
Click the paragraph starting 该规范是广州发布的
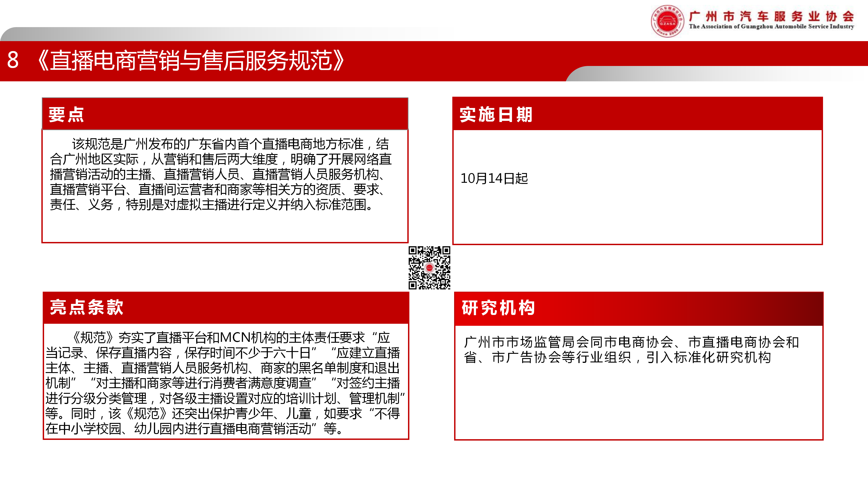coord(221,174)
